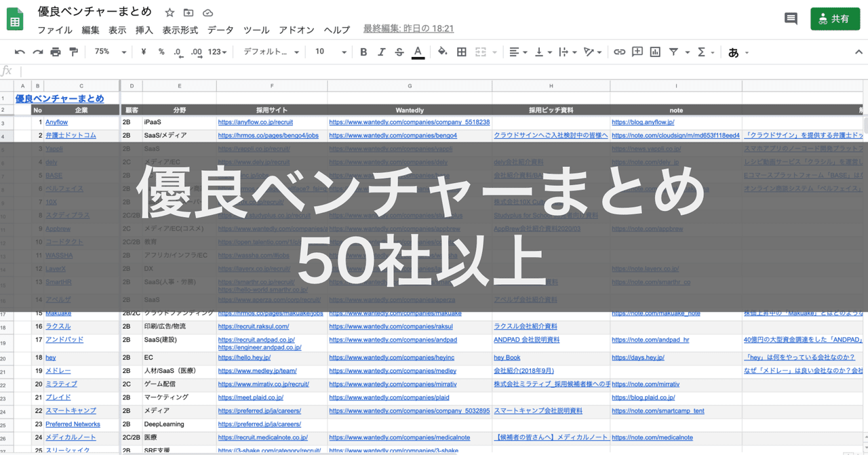Click the 共有 share button
The height and width of the screenshot is (455, 868).
835,18
